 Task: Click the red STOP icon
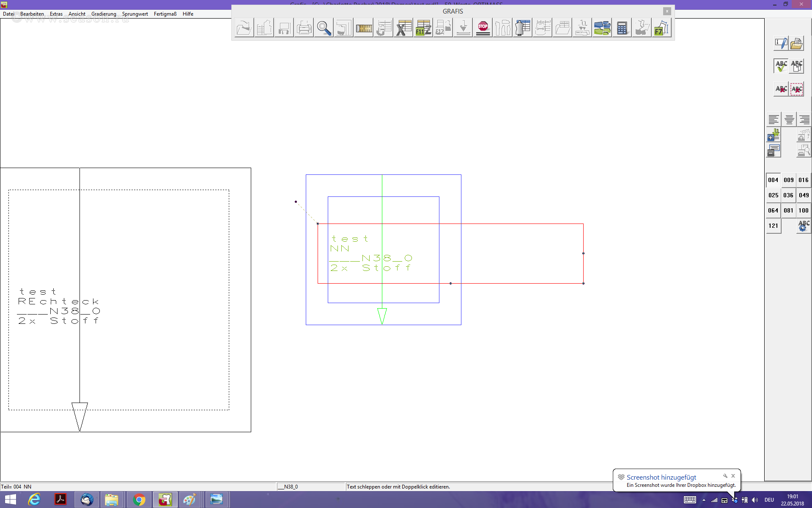(x=483, y=28)
